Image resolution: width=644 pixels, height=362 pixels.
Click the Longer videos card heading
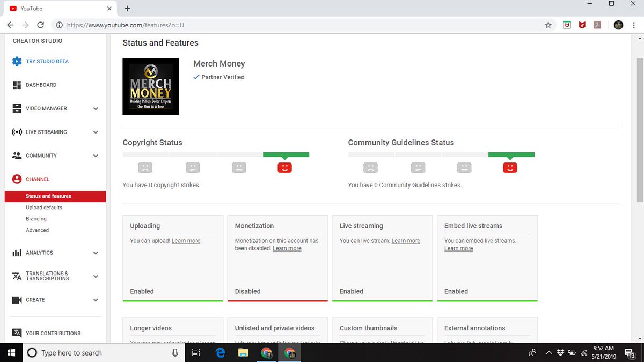151,328
